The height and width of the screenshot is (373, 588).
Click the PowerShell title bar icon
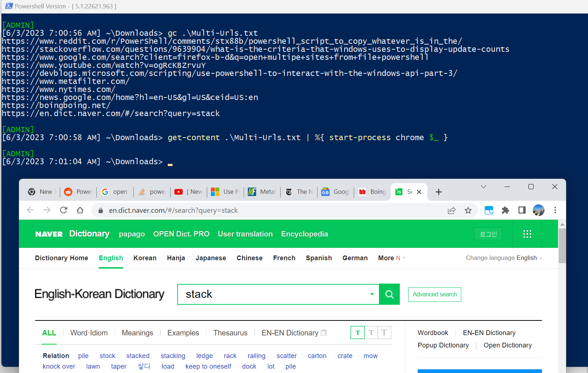pos(9,6)
